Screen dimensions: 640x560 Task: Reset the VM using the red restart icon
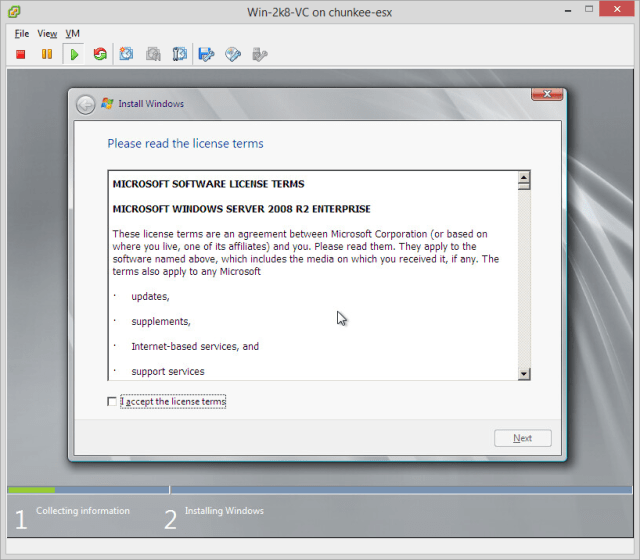[100, 54]
